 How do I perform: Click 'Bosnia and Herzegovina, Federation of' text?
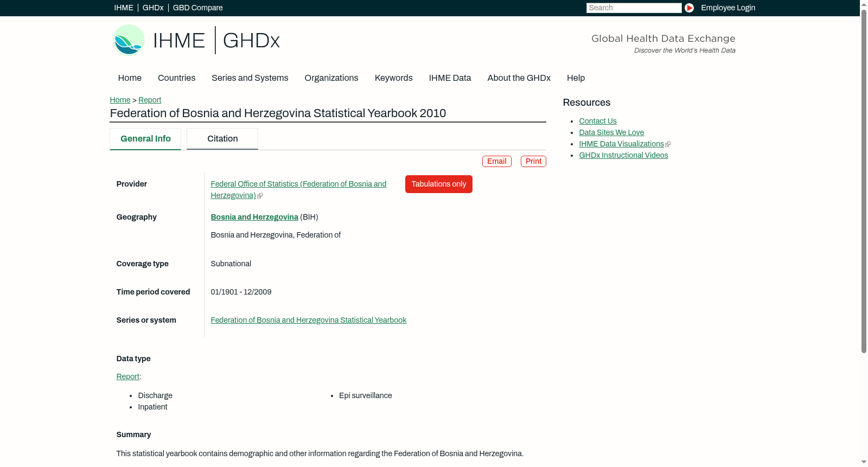coord(276,235)
